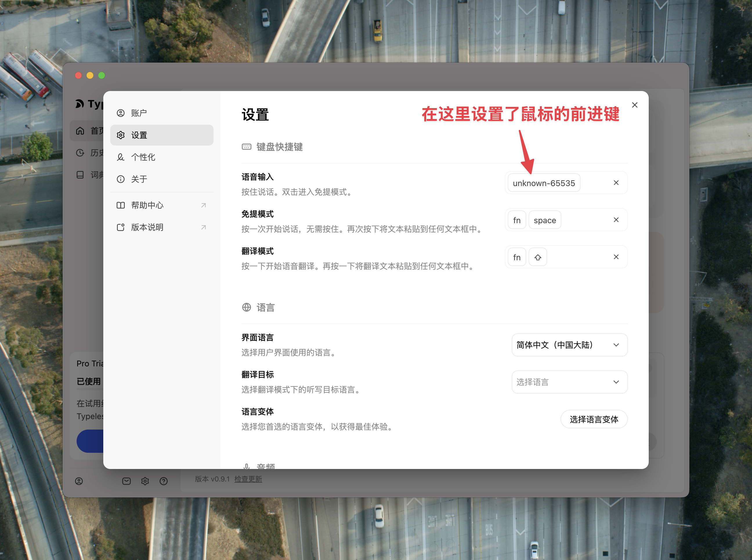
Task: Click the question mark help icon
Action: [x=164, y=481]
